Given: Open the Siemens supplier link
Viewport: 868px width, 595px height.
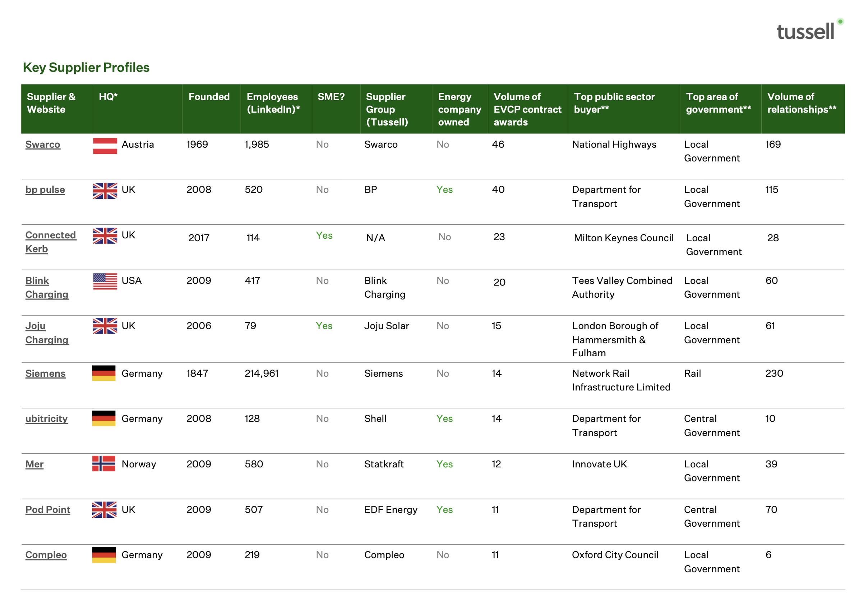Looking at the screenshot, I should 46,374.
